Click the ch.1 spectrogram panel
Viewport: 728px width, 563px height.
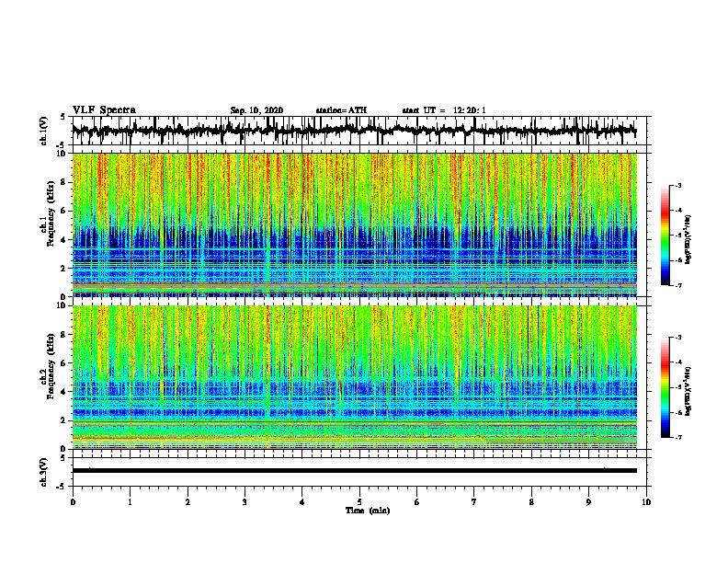coord(355,224)
